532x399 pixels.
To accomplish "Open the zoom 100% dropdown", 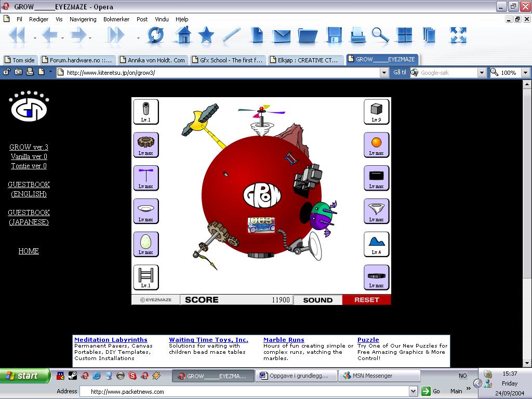I will 525,73.
